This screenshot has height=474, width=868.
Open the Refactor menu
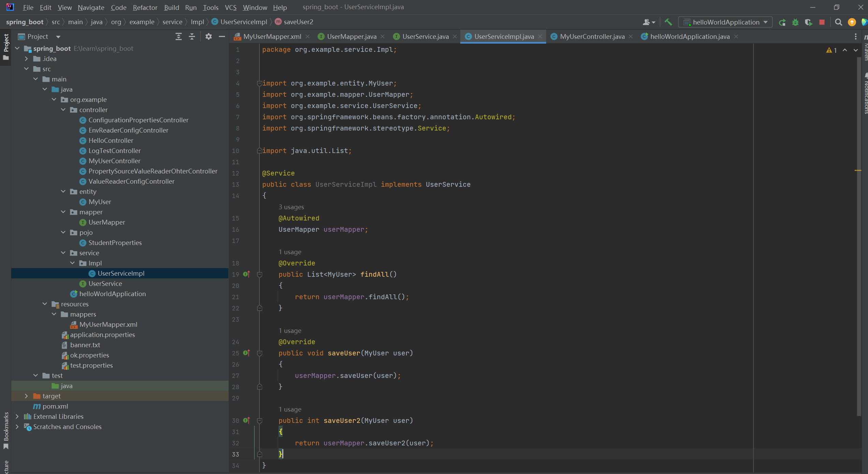[145, 7]
